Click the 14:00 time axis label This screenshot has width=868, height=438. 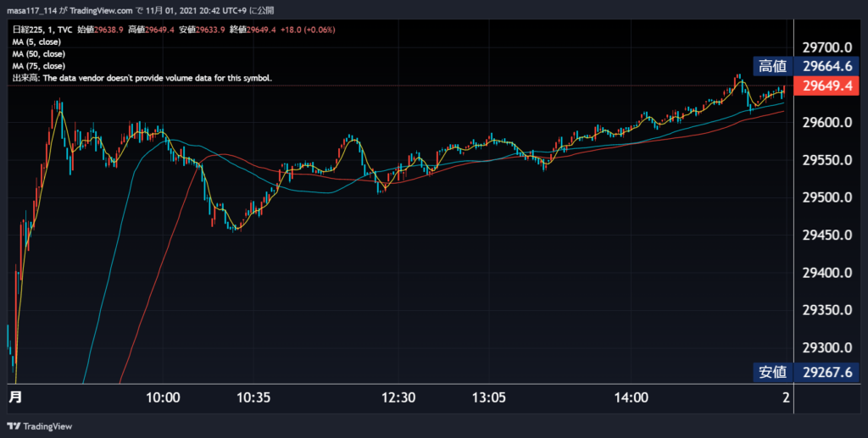[x=631, y=397]
